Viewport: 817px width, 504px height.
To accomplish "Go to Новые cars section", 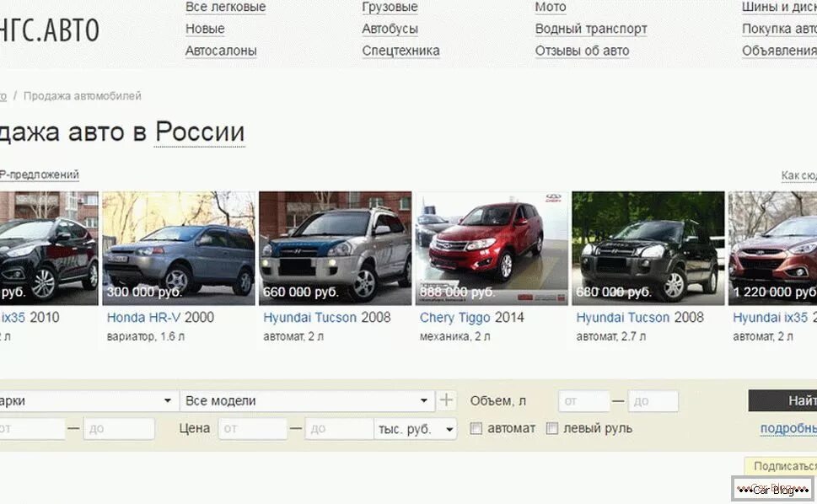I will (205, 29).
